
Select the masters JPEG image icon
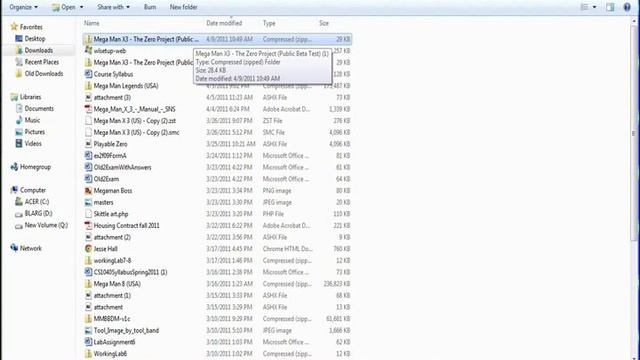point(88,202)
